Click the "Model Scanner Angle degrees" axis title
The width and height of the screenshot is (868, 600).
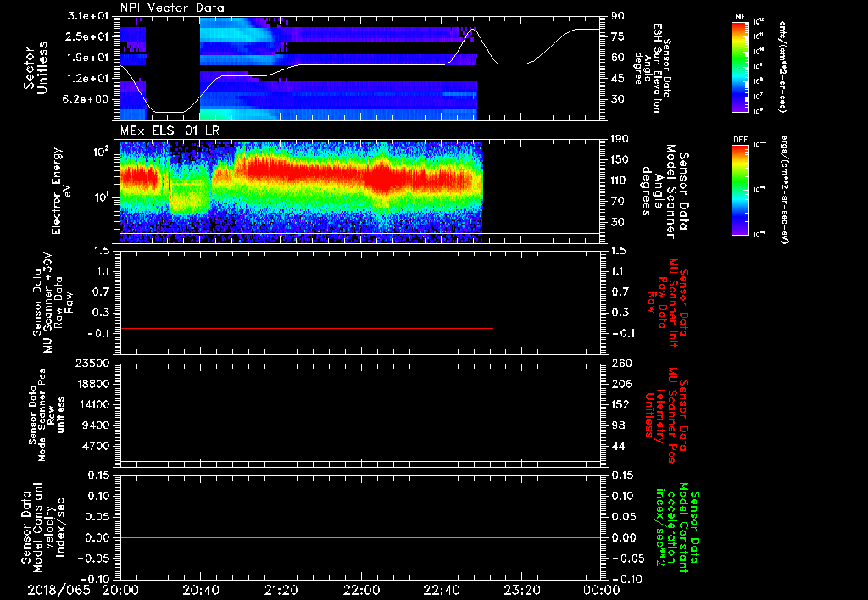(x=665, y=191)
